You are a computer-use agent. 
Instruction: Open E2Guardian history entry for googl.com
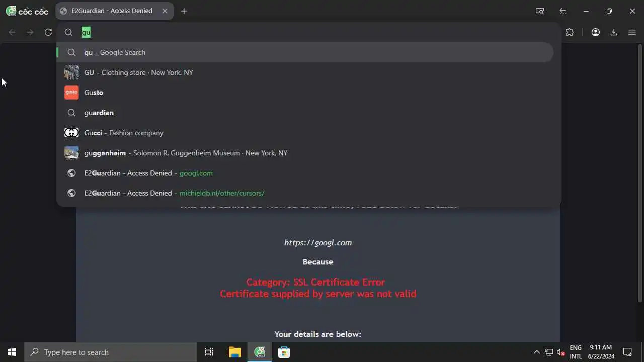click(x=305, y=173)
